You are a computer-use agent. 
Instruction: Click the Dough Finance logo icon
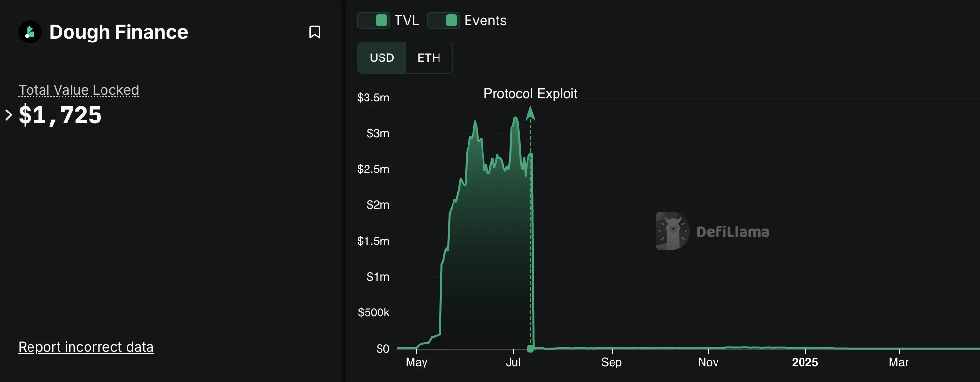[x=30, y=32]
